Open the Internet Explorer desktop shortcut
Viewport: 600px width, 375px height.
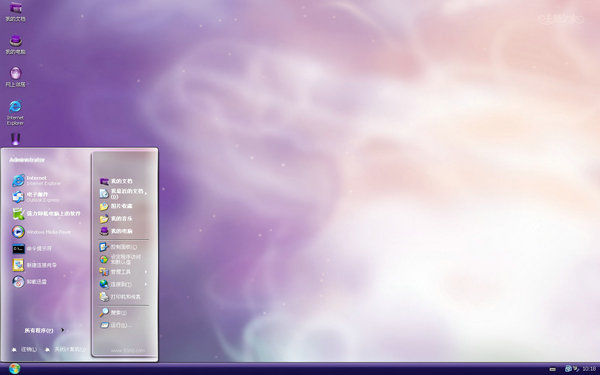pos(15,112)
